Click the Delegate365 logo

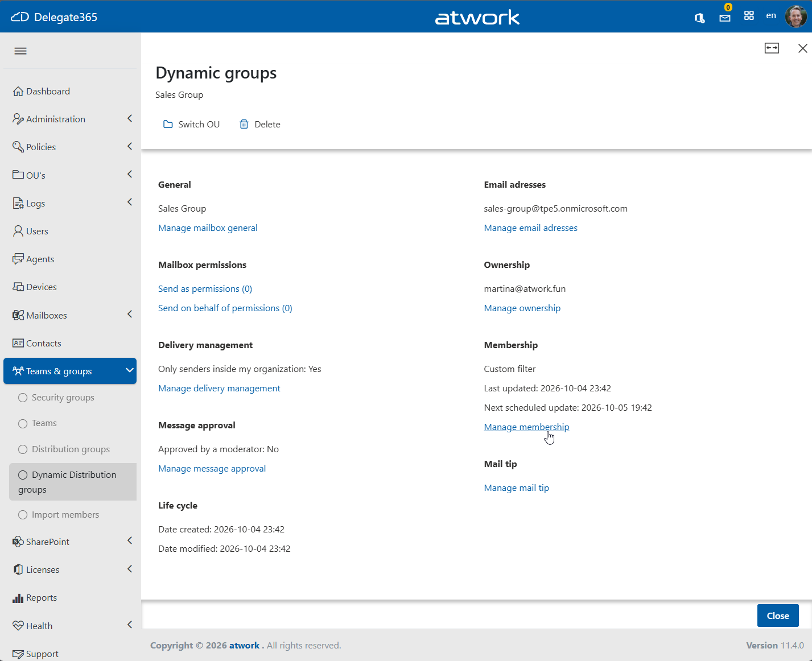[54, 17]
